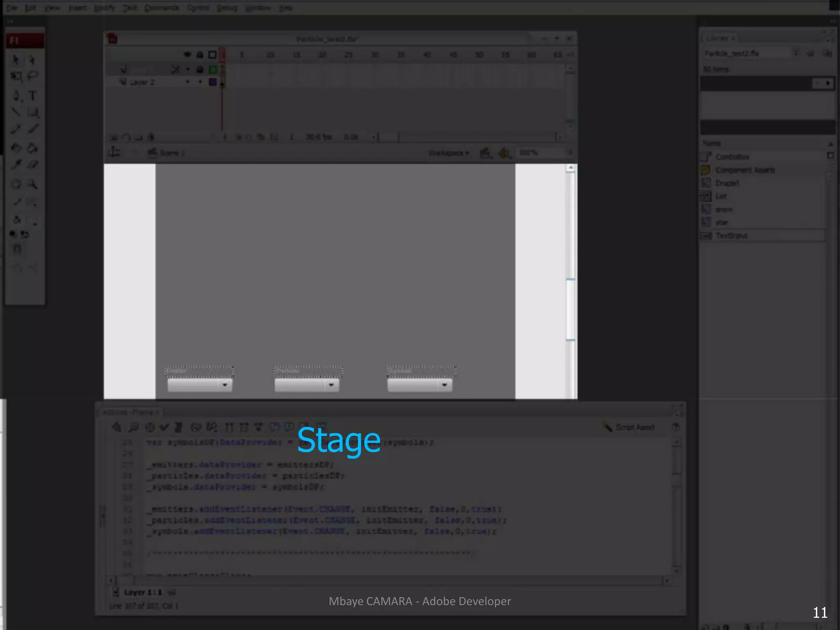Click the Edit Symbols icon
This screenshot has width=840, height=630.
tap(504, 153)
